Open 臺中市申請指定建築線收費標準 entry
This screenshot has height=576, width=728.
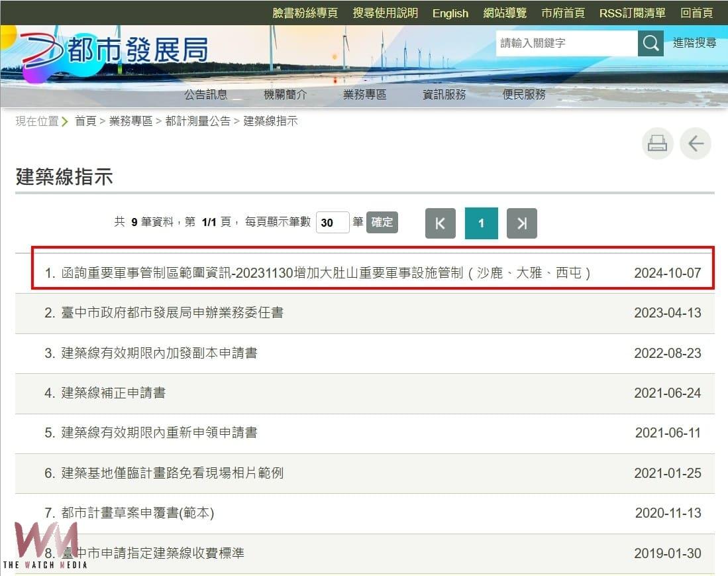(153, 553)
